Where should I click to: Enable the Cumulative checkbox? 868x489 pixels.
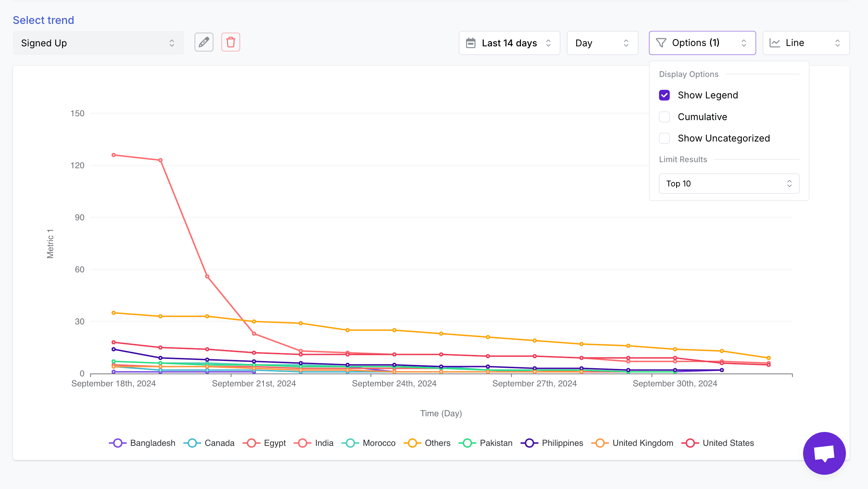(x=664, y=117)
